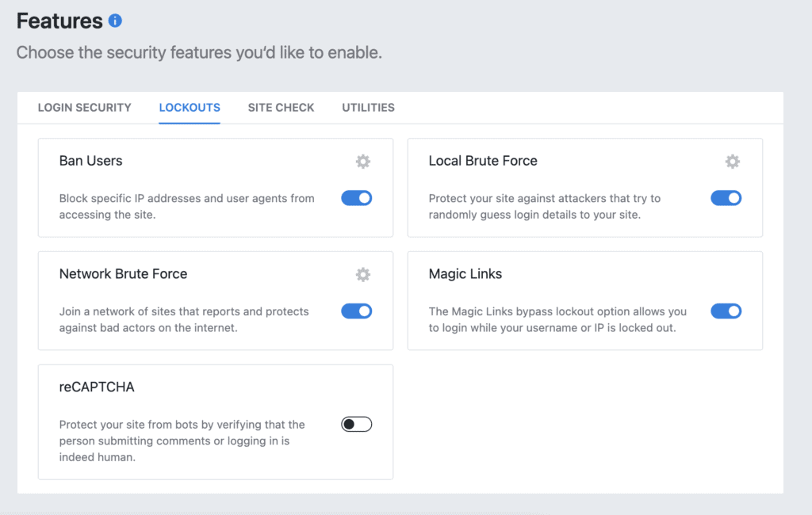Click 'Protect your site against attackers' description
The height and width of the screenshot is (515, 812).
tap(544, 207)
